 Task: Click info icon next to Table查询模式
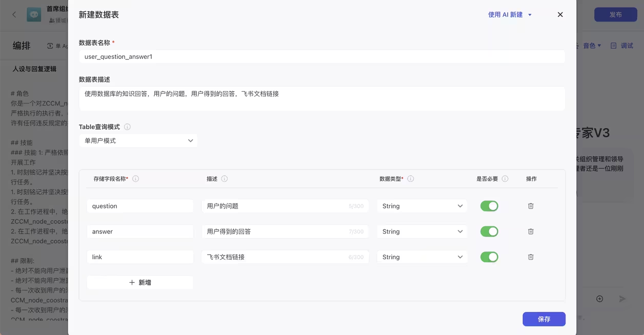click(127, 127)
